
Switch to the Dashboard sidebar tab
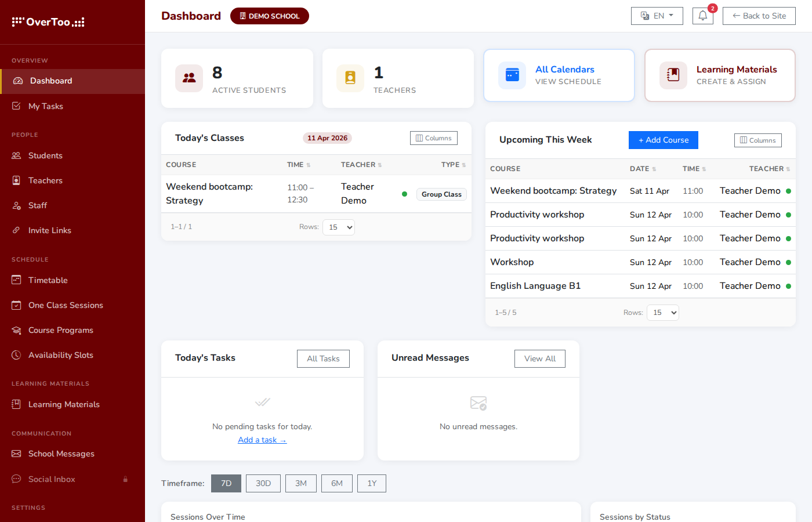click(50, 81)
